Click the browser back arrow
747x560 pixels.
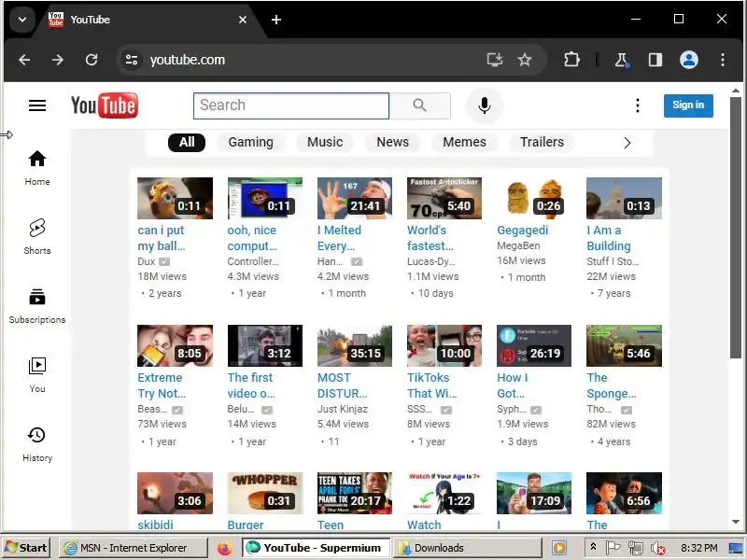[24, 60]
